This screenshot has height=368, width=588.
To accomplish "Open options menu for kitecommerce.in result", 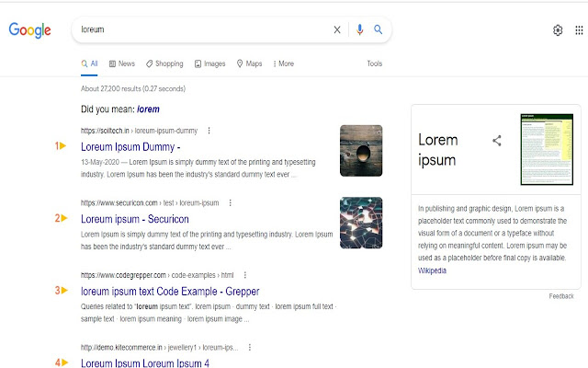I will [249, 348].
